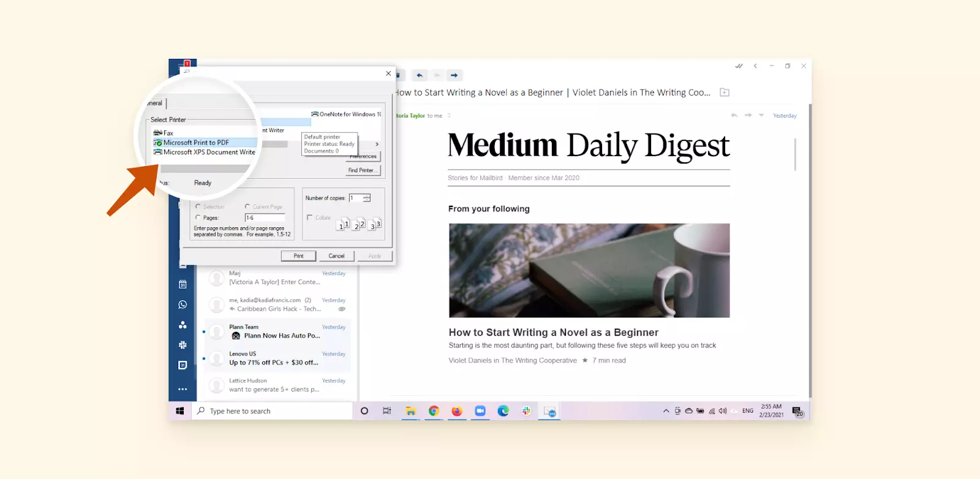The image size is (980, 479).
Task: Click the Print button
Action: [x=298, y=256]
